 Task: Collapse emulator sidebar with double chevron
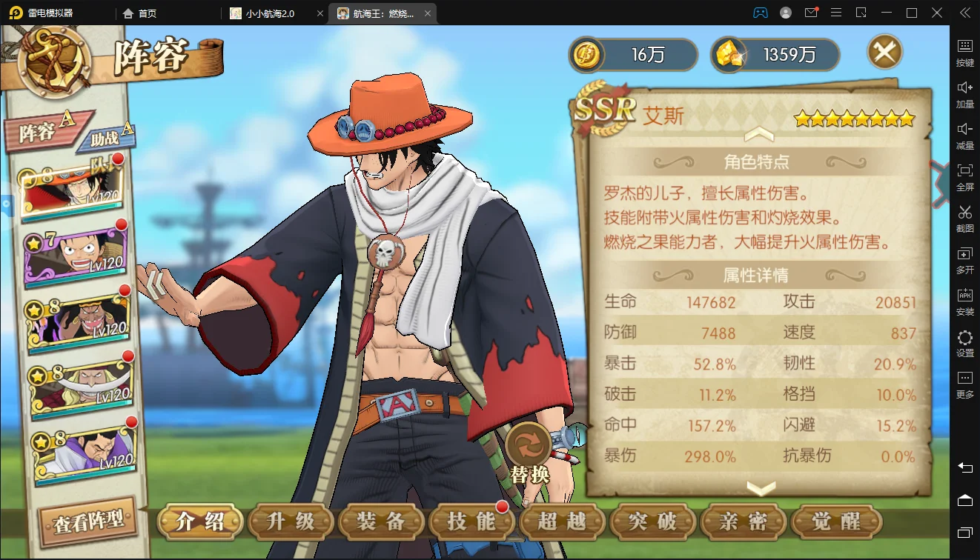pyautogui.click(x=964, y=13)
